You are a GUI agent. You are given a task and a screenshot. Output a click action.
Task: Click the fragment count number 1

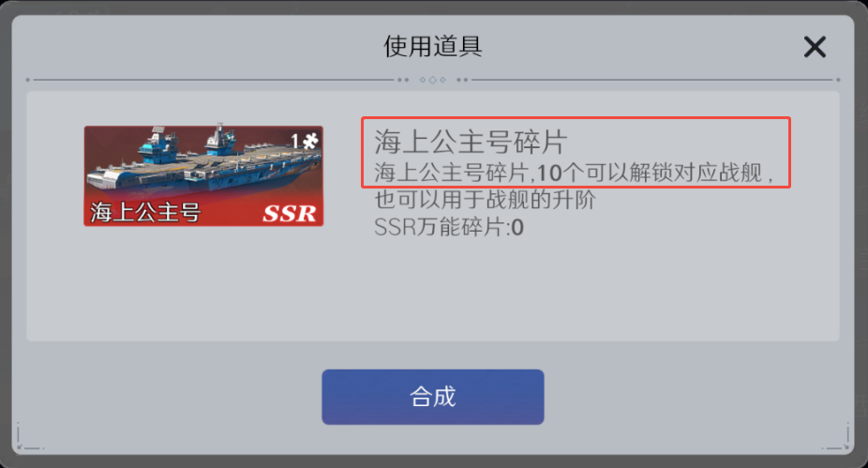(295, 142)
